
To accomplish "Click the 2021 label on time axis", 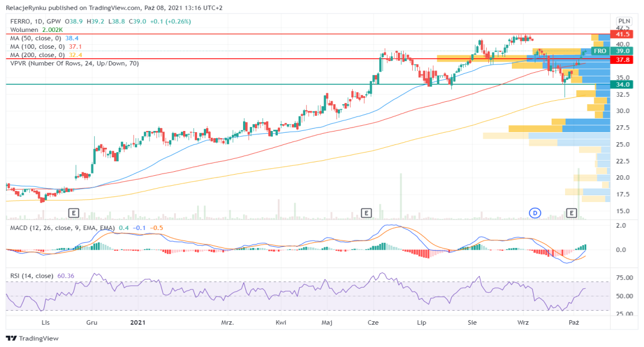I will click(138, 322).
